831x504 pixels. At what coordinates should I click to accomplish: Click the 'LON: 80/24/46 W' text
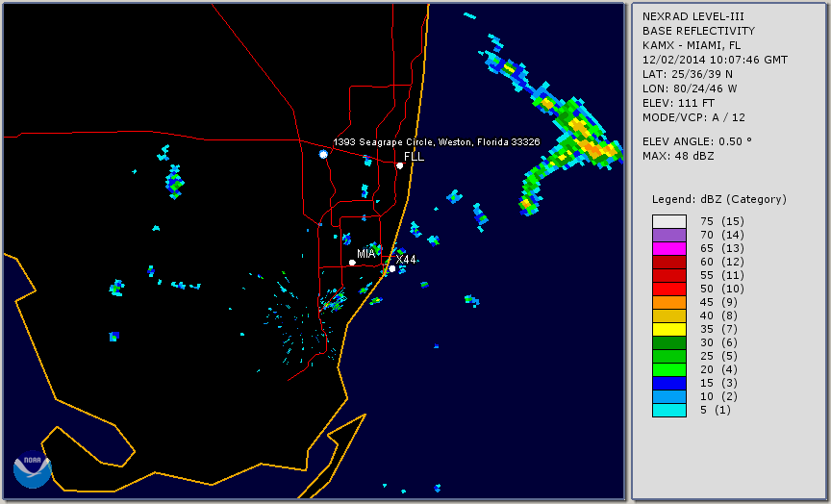pos(690,88)
